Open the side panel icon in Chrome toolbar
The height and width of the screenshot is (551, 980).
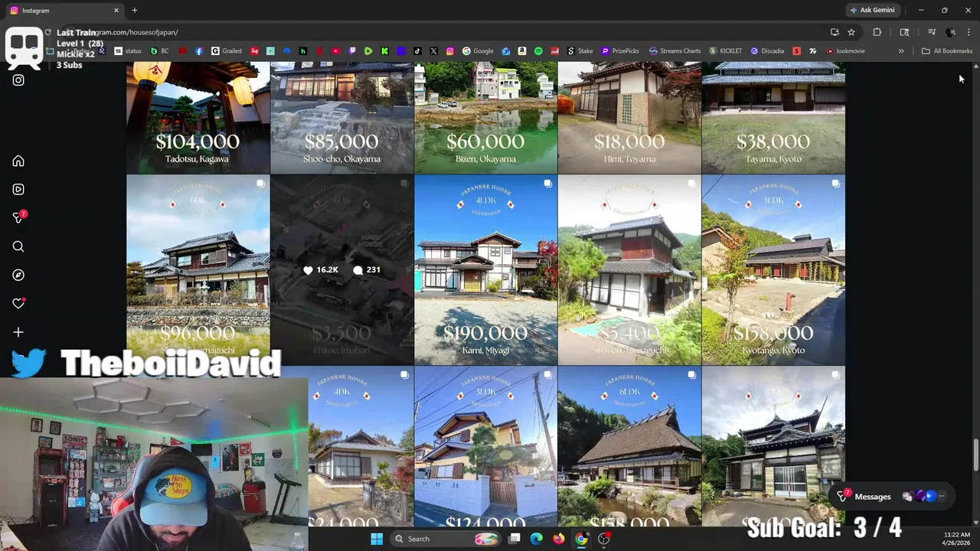(904, 32)
